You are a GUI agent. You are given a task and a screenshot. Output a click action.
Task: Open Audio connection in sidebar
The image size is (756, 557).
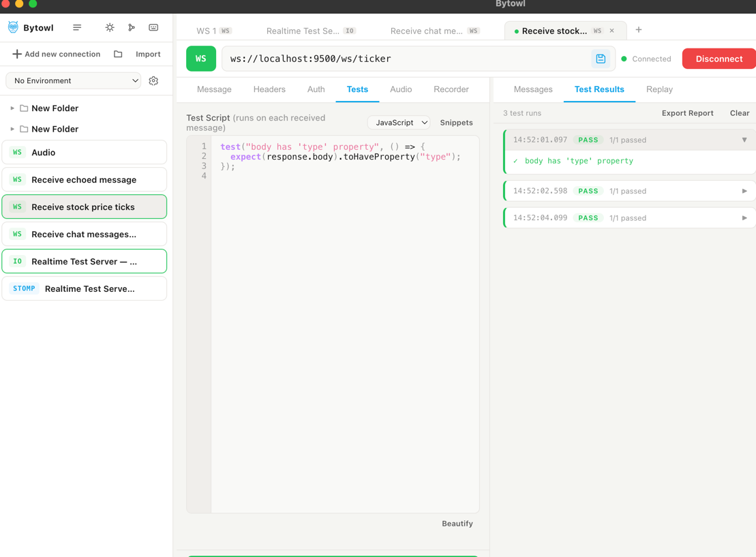[85, 153]
